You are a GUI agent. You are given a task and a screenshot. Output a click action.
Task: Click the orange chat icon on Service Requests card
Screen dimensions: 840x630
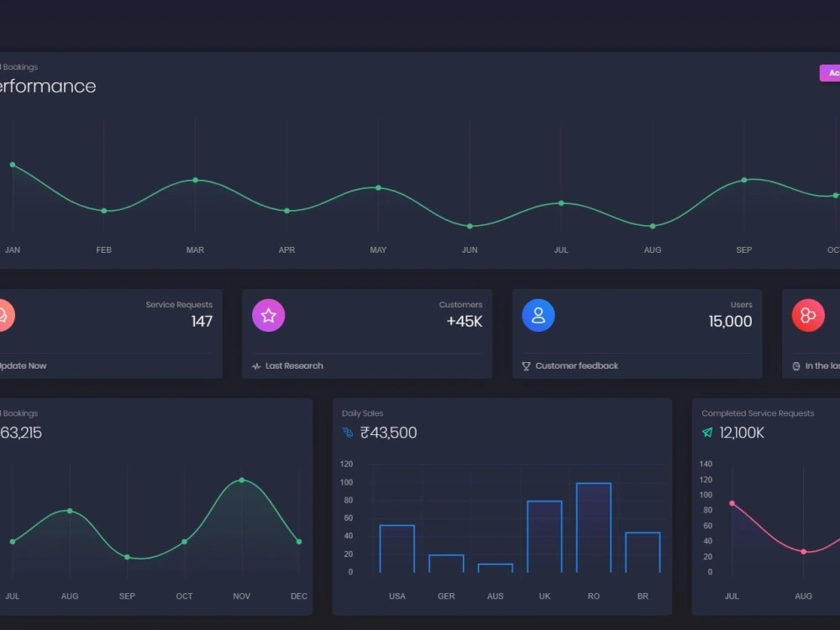[4, 316]
